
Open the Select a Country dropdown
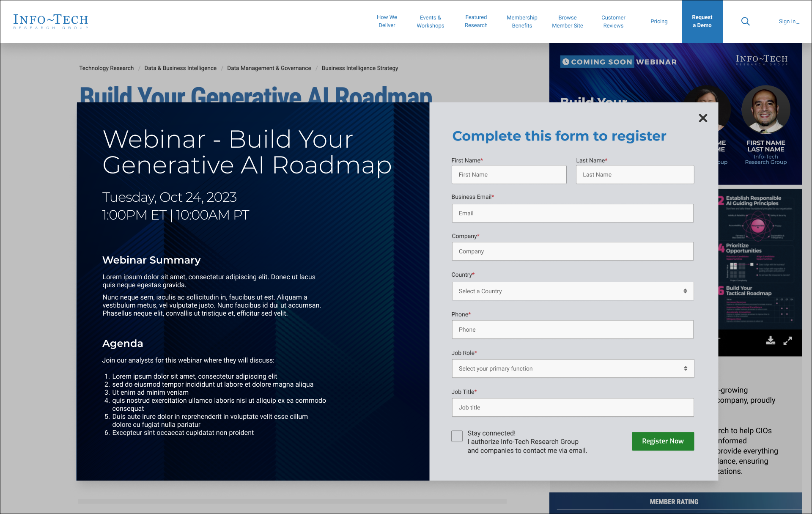click(x=573, y=291)
